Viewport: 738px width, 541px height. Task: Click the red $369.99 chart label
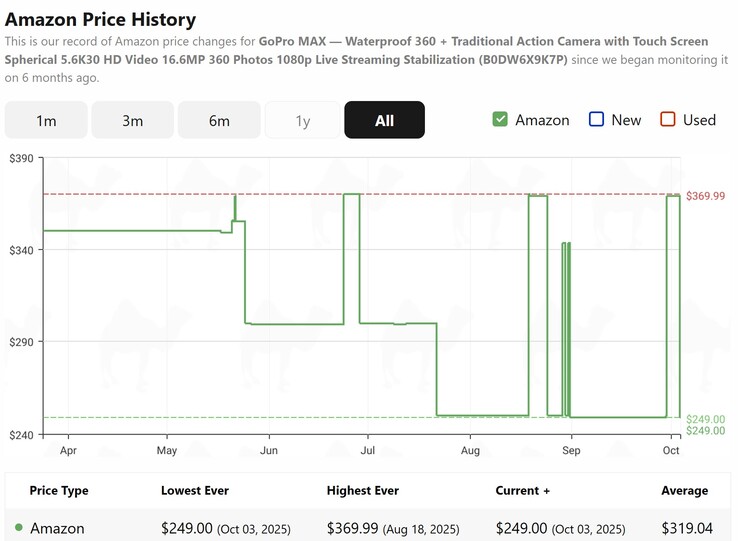tap(705, 196)
